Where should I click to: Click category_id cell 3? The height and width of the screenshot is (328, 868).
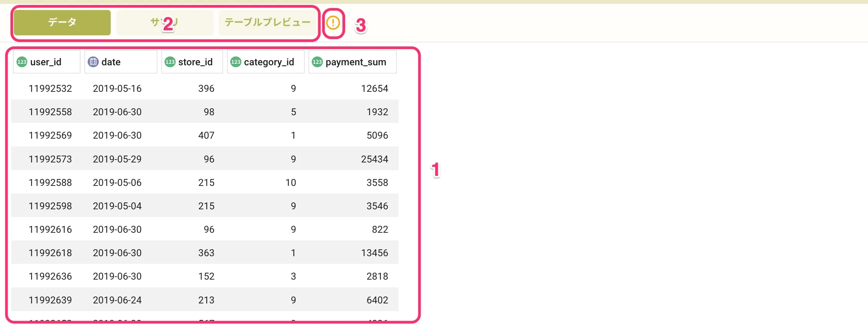[294, 277]
